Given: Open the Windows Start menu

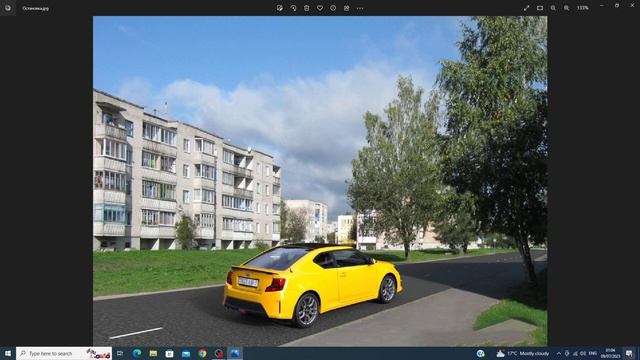Looking at the screenshot, I should [x=8, y=353].
